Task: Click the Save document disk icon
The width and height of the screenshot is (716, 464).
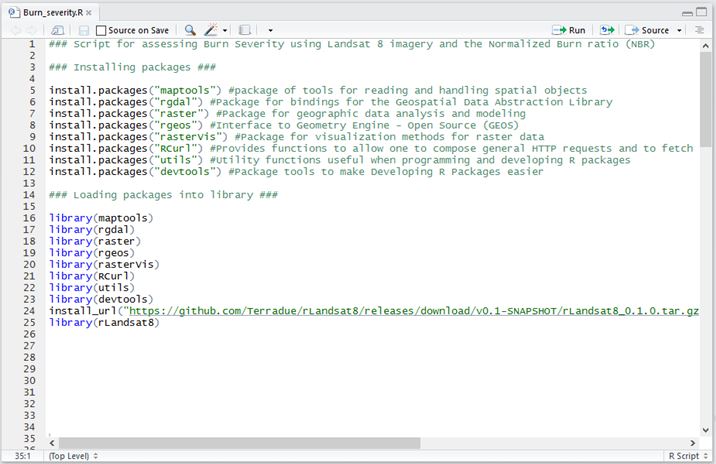Action: point(84,30)
